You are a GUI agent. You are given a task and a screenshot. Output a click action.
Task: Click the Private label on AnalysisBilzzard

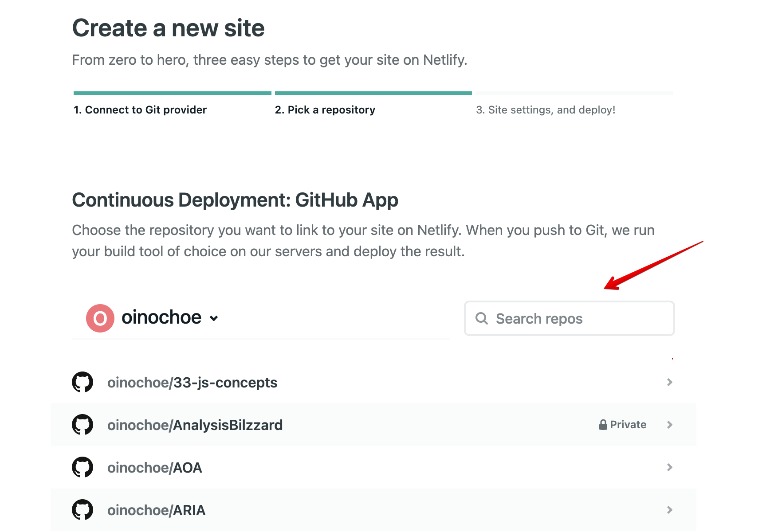tap(628, 425)
